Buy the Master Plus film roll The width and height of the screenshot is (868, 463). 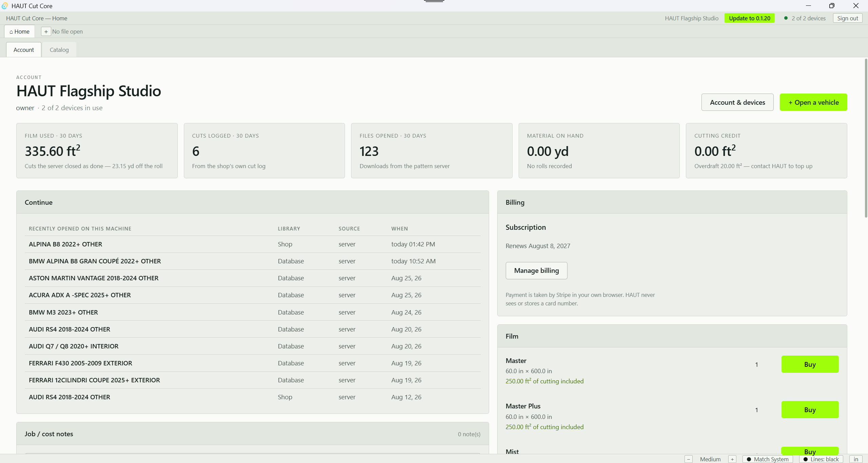[810, 410]
